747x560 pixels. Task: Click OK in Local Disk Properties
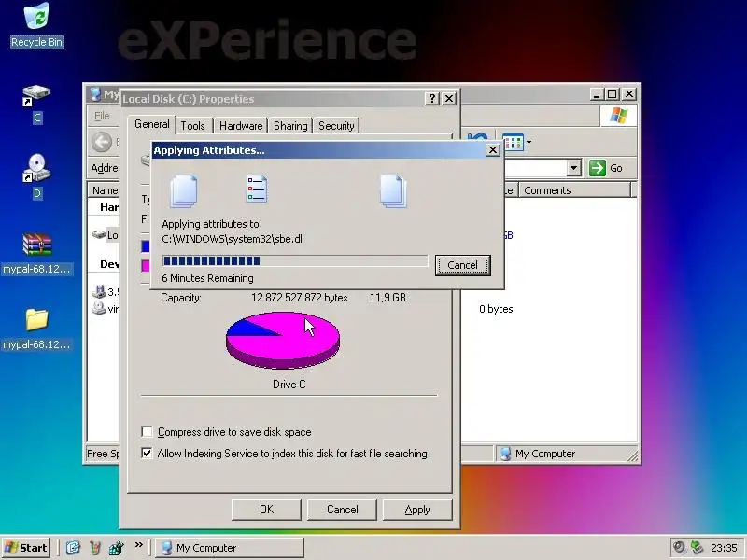coord(266,510)
